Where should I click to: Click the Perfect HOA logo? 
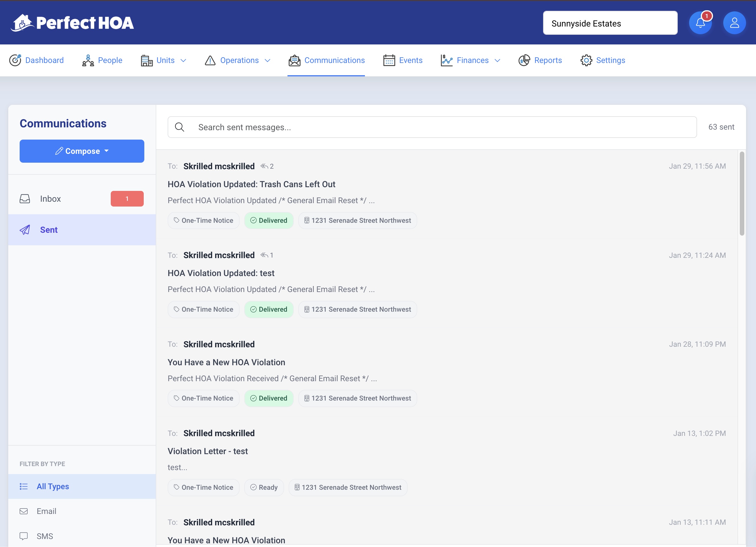72,23
